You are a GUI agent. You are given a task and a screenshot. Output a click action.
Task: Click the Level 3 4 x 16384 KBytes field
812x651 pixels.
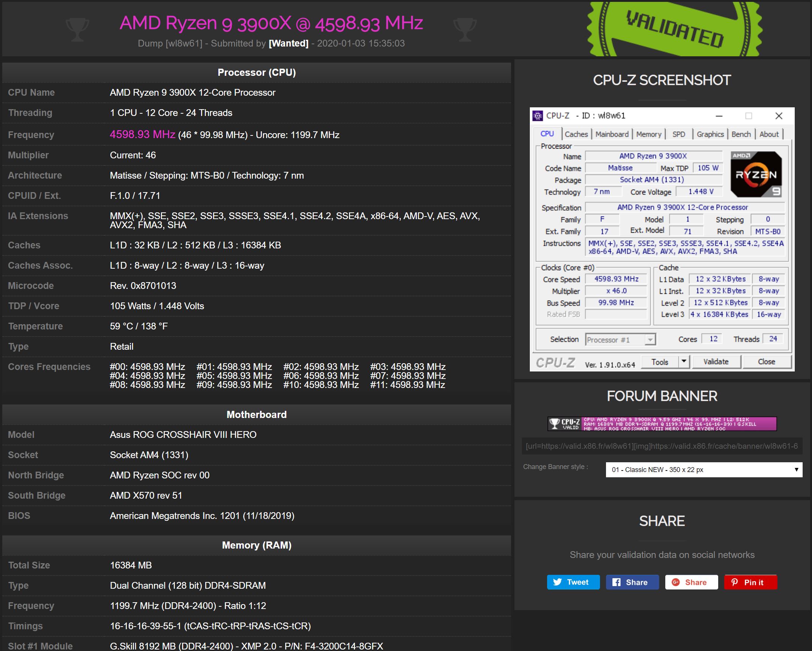click(719, 314)
